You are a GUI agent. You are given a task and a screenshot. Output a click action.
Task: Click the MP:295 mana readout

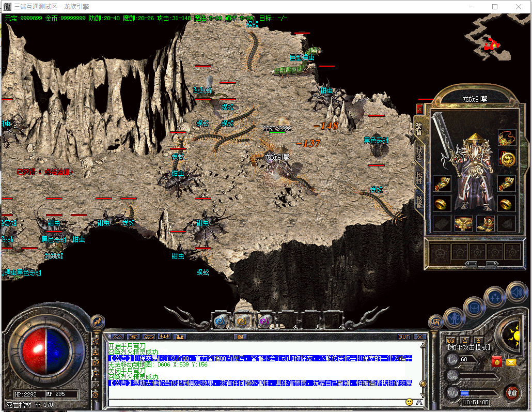[55, 394]
